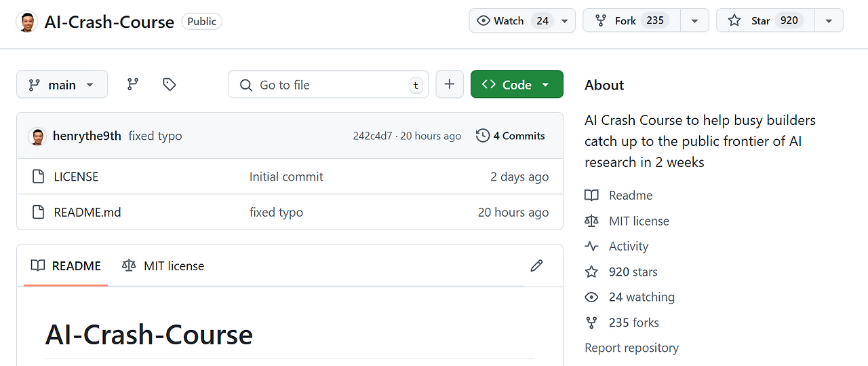Image resolution: width=868 pixels, height=366 pixels.
Task: Open the green Code dropdown
Action: [517, 85]
